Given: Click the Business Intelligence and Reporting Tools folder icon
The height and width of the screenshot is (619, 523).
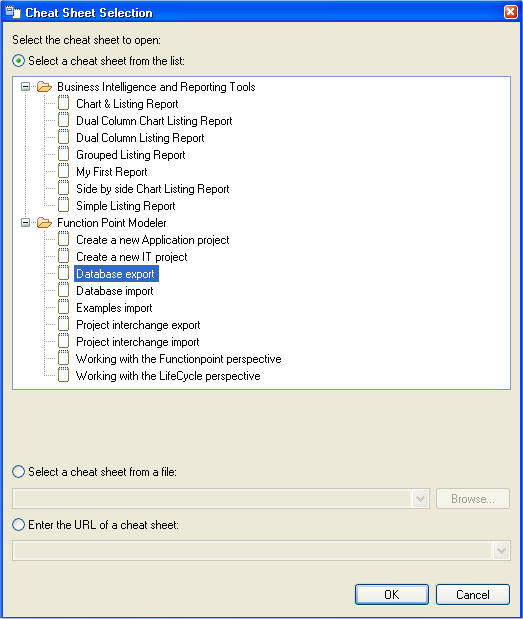Looking at the screenshot, I should click(x=44, y=86).
